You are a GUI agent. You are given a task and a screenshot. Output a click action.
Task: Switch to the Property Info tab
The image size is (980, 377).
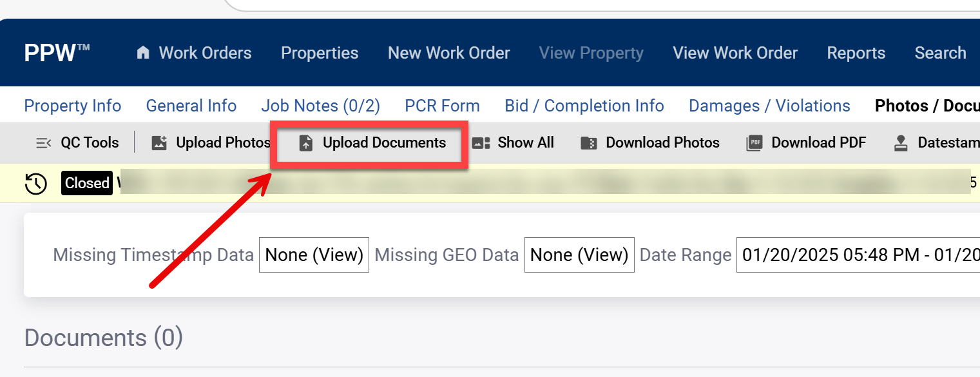(72, 106)
